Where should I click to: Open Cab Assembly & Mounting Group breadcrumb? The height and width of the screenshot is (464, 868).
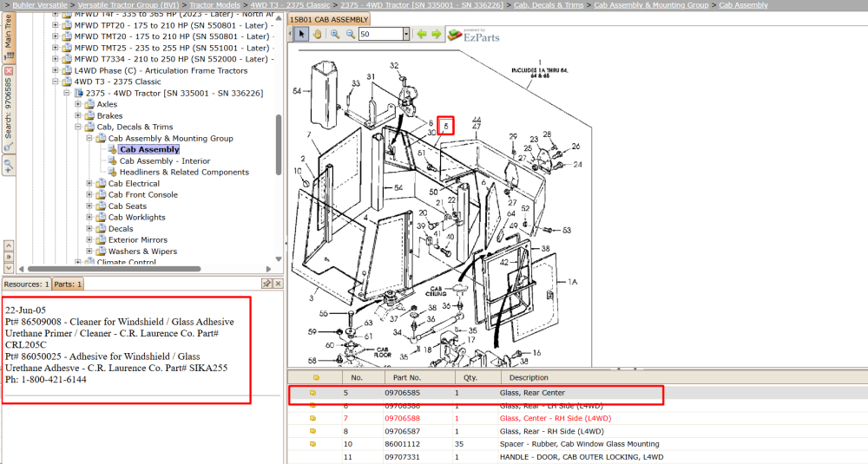651,5
